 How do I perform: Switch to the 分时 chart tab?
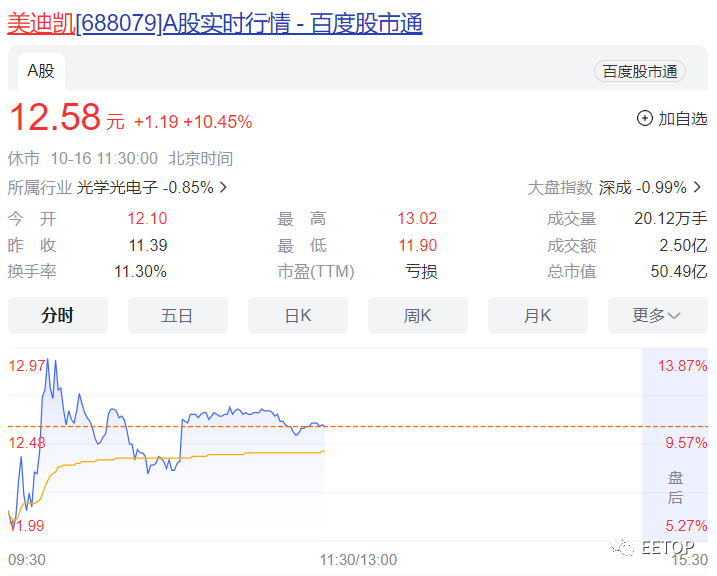coord(58,315)
